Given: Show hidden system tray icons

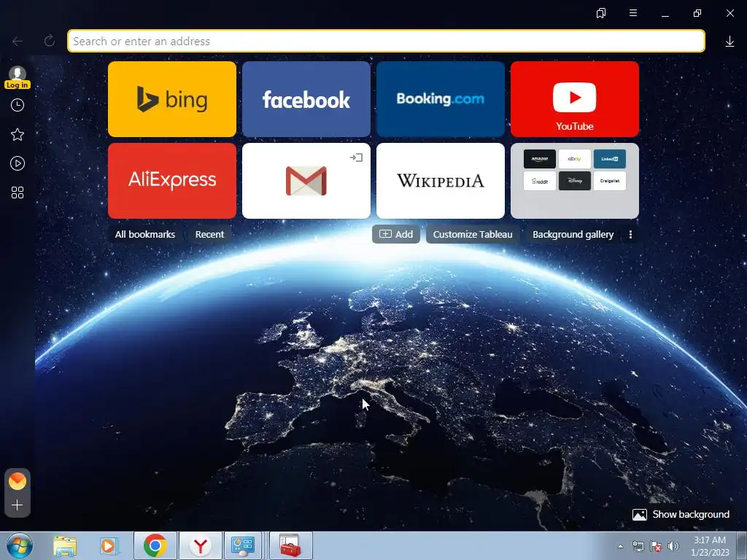Looking at the screenshot, I should coord(620,546).
